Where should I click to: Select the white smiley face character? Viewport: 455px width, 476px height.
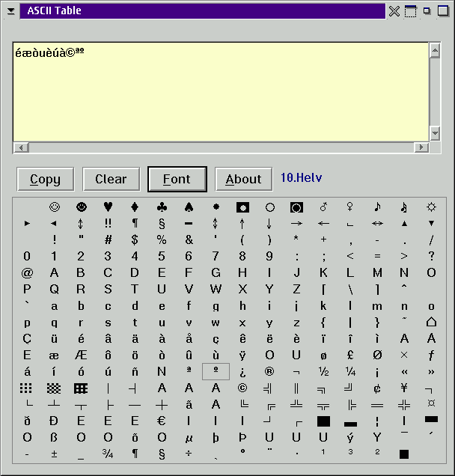click(55, 207)
